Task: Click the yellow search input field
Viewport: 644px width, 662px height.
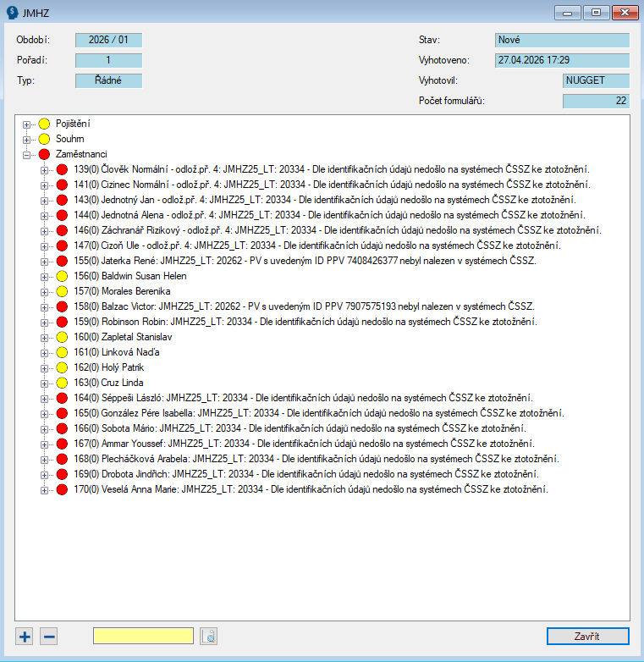Action: tap(144, 637)
